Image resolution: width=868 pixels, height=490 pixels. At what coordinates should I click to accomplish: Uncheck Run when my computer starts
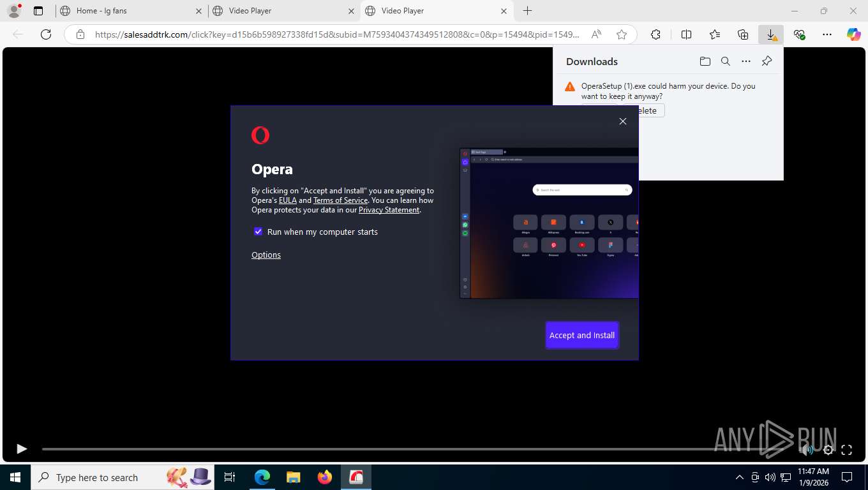(258, 232)
